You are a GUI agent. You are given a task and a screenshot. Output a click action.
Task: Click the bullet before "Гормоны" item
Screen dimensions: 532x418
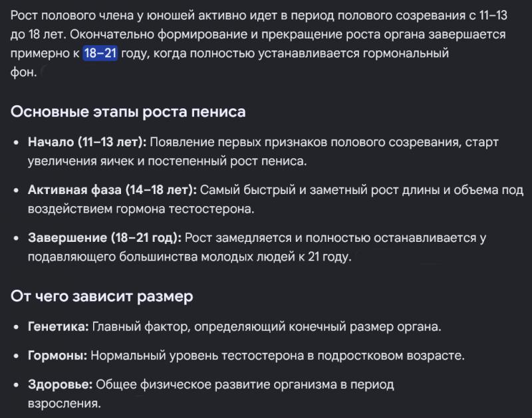(x=16, y=356)
